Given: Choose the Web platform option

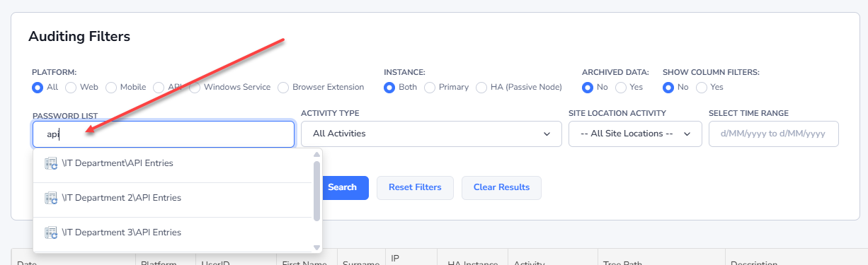Looking at the screenshot, I should click(x=71, y=88).
